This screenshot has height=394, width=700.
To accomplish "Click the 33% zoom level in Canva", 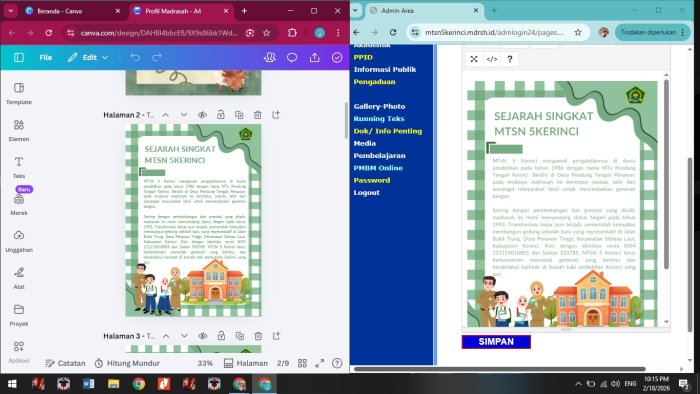I will (205, 363).
